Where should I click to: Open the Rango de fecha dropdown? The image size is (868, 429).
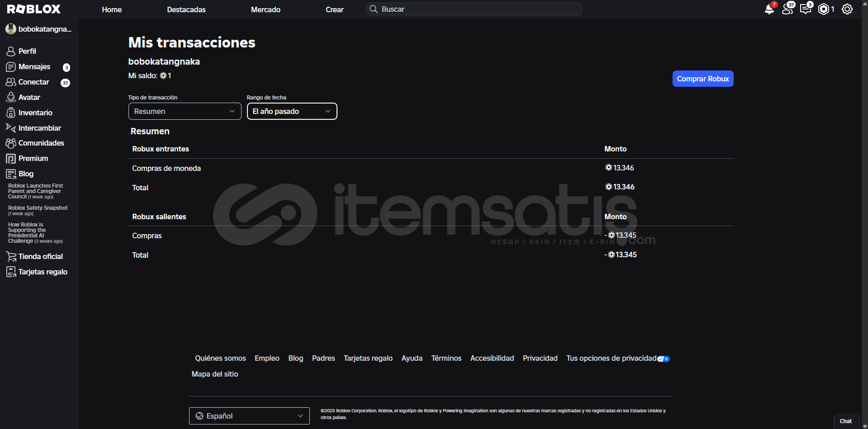(292, 111)
